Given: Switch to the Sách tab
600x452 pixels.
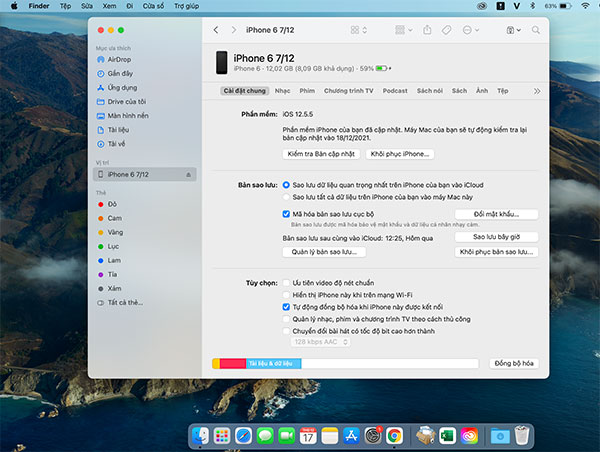Looking at the screenshot, I should coord(459,91).
